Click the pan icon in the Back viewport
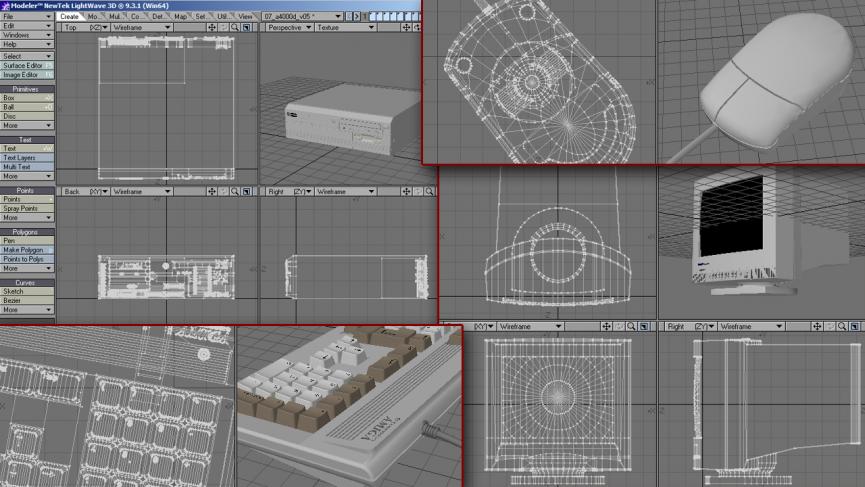The width and height of the screenshot is (865, 487). click(211, 190)
